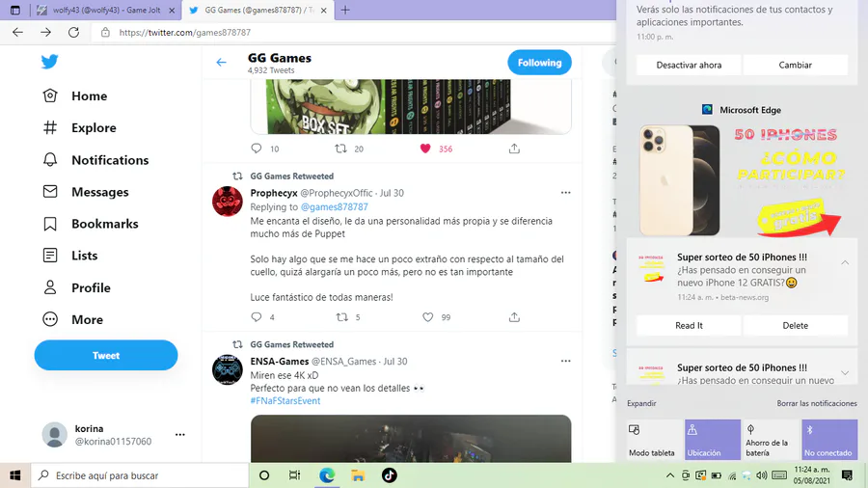Retweet the box set tweet with 20 retweets
This screenshot has height=488, width=868.
coord(341,149)
